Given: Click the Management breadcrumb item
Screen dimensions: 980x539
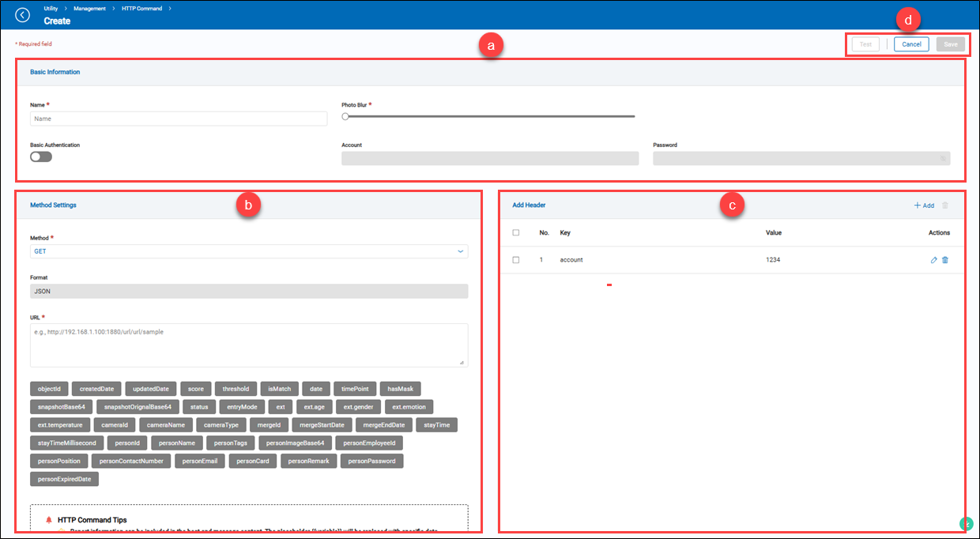Looking at the screenshot, I should [89, 8].
